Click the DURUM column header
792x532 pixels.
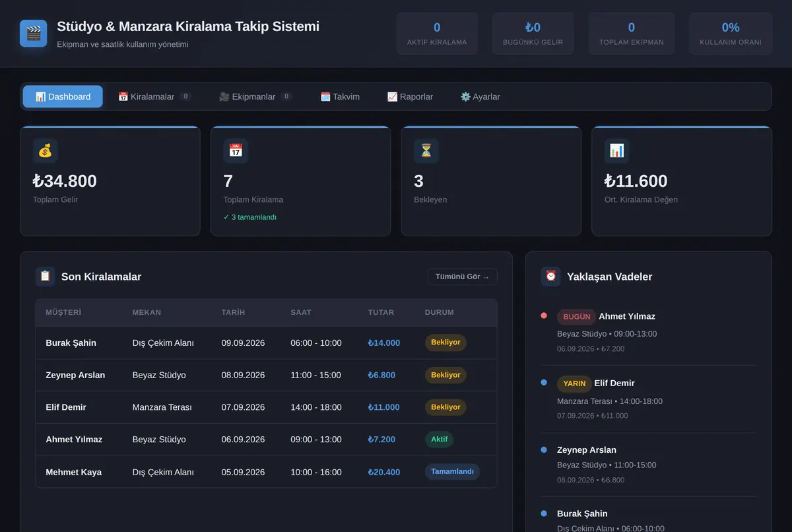(440, 312)
